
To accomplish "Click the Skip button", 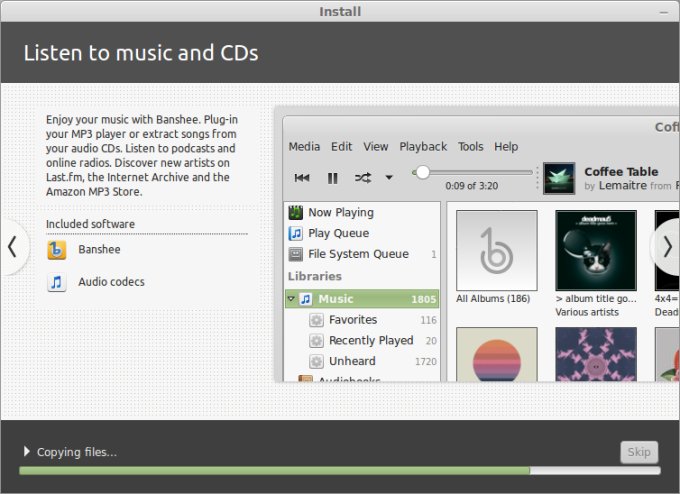I will pyautogui.click(x=639, y=452).
